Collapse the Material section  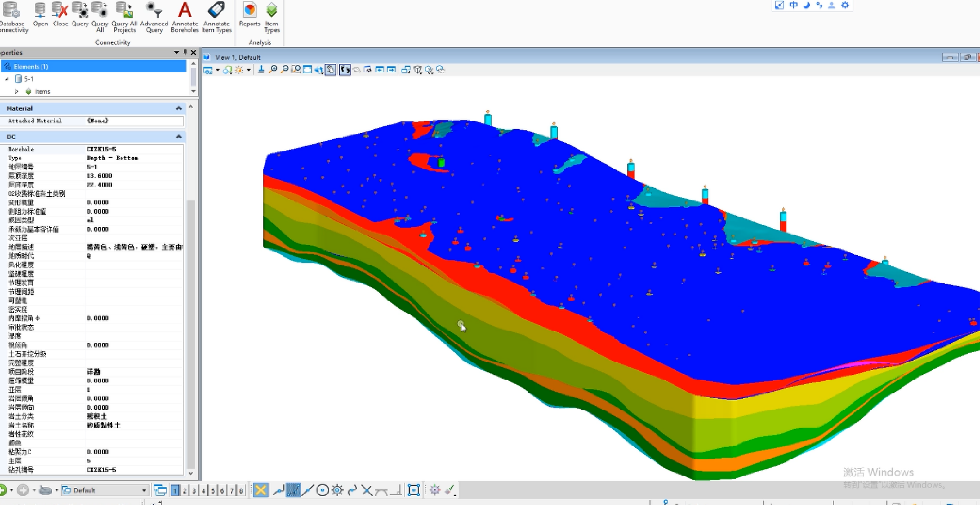pos(178,109)
